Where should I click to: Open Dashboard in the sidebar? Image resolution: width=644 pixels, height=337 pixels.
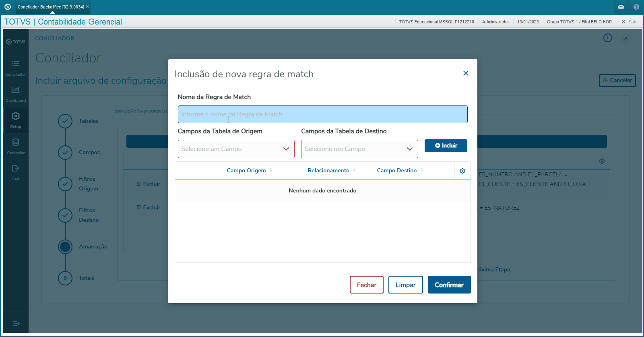tap(16, 94)
